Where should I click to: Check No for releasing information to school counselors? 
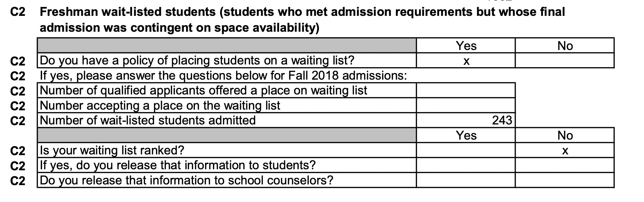(565, 180)
